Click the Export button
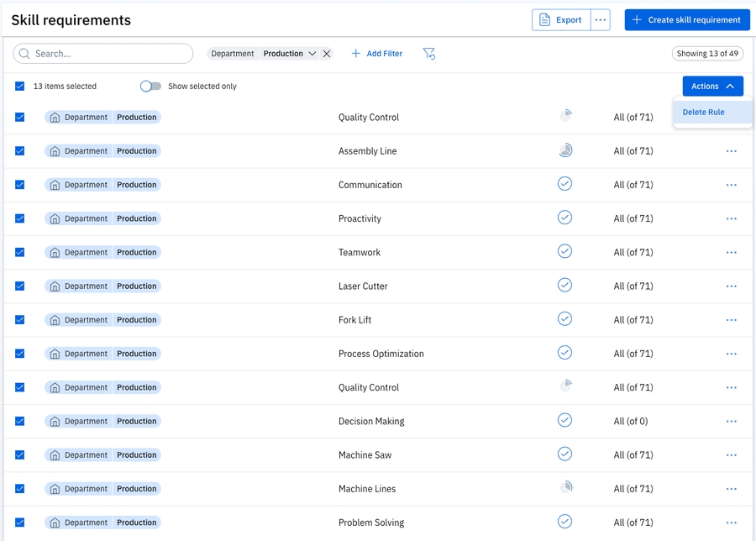This screenshot has width=756, height=541. pyautogui.click(x=561, y=20)
